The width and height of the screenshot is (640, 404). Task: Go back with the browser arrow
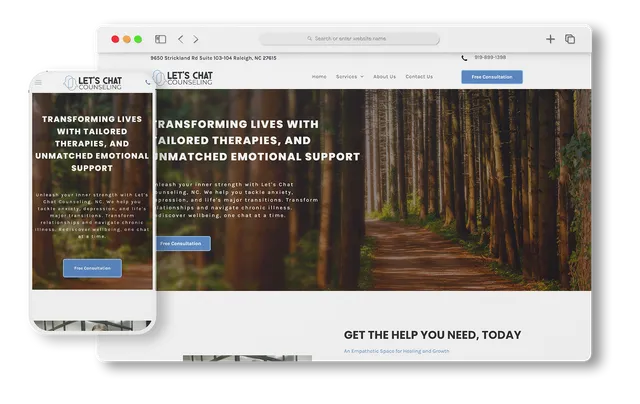tap(181, 39)
